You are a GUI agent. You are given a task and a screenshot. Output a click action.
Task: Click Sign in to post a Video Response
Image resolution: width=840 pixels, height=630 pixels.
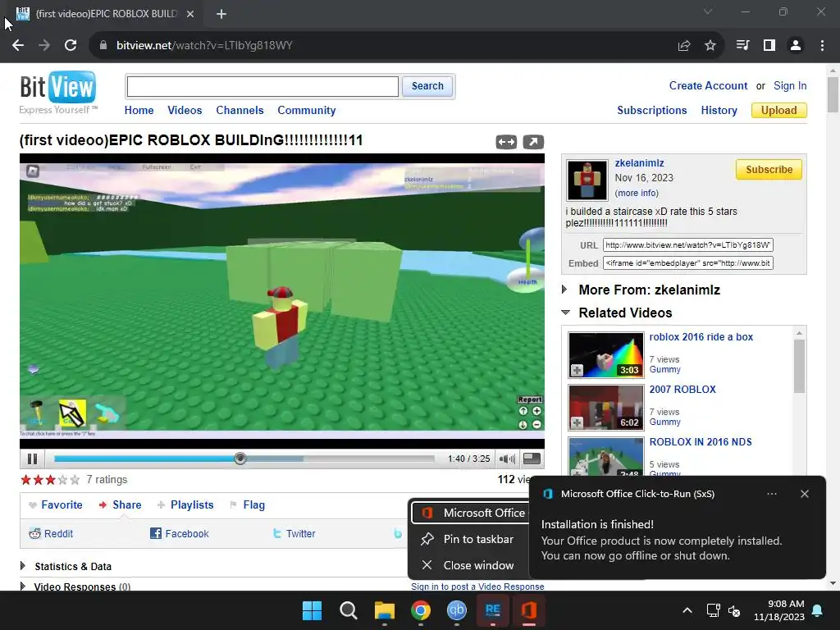click(477, 587)
